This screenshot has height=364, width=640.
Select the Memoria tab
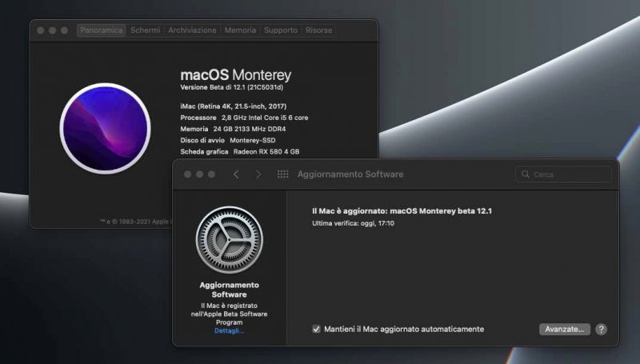pyautogui.click(x=240, y=30)
